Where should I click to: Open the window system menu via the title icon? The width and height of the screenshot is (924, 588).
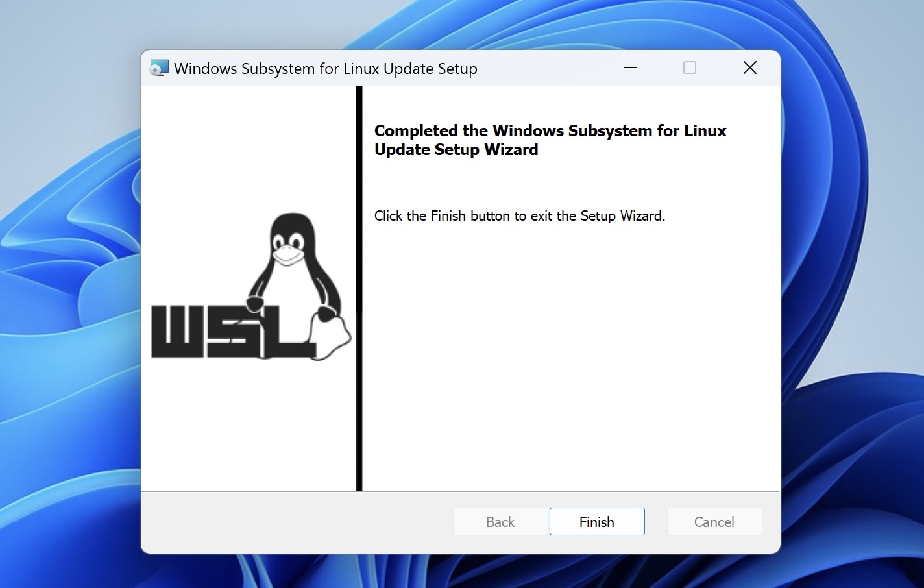[x=158, y=67]
